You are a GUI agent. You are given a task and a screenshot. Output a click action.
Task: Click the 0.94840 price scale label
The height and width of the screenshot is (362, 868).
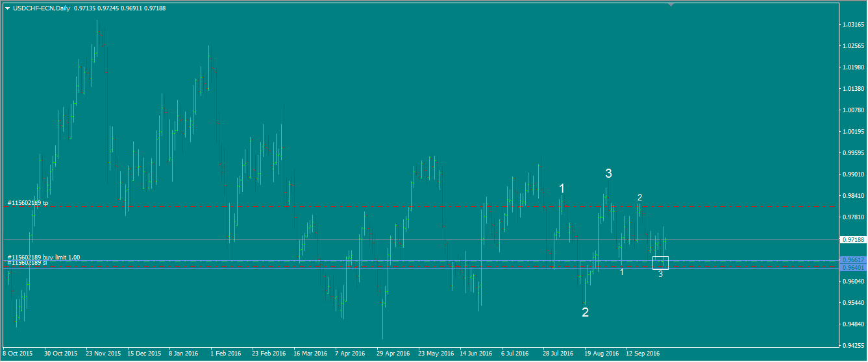[x=853, y=324]
